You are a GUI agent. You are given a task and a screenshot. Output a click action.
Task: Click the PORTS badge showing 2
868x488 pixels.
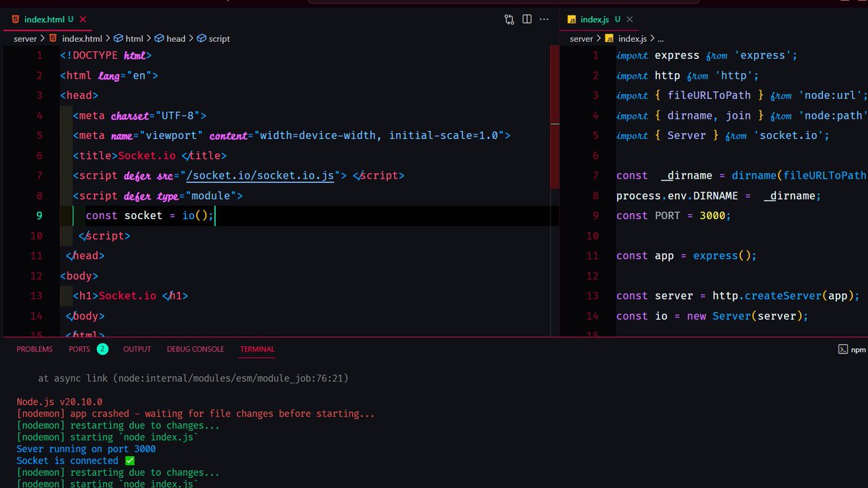tap(103, 349)
